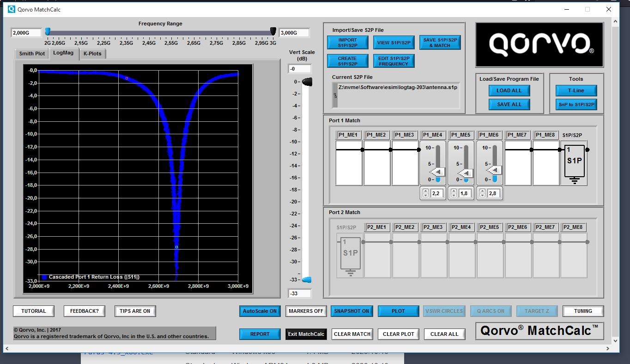The height and width of the screenshot is (364, 630).
Task: Click the FEEDBACK? button
Action: click(84, 311)
